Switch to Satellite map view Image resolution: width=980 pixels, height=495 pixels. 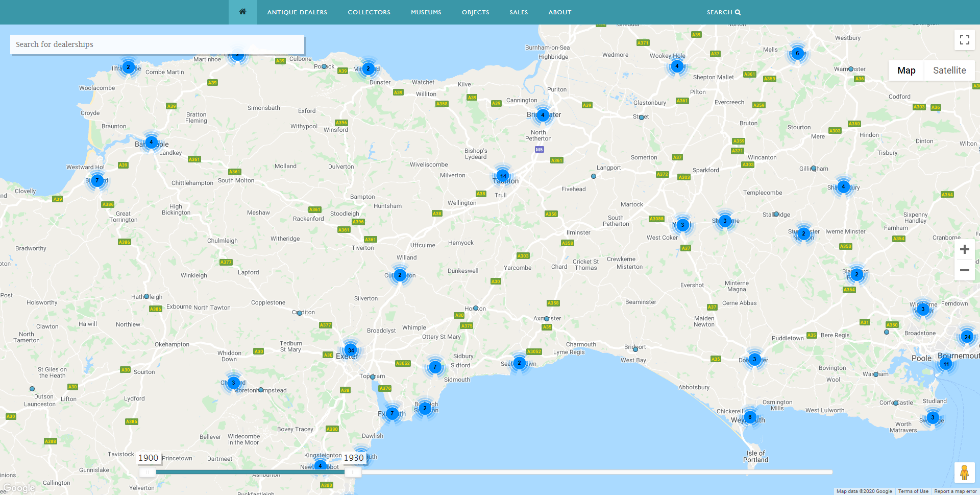click(x=949, y=70)
